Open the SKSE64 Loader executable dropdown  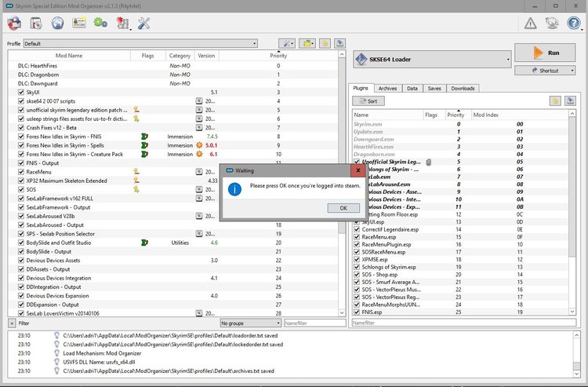click(x=432, y=60)
